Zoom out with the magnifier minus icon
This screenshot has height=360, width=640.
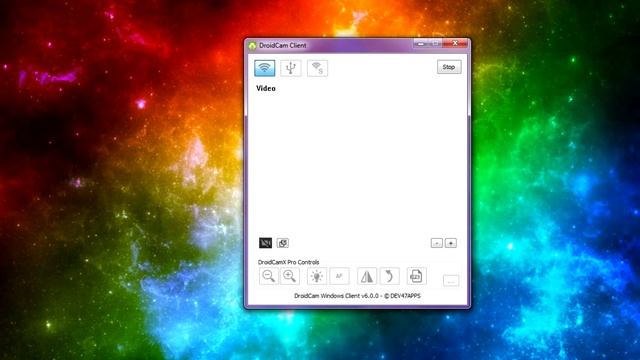(269, 276)
